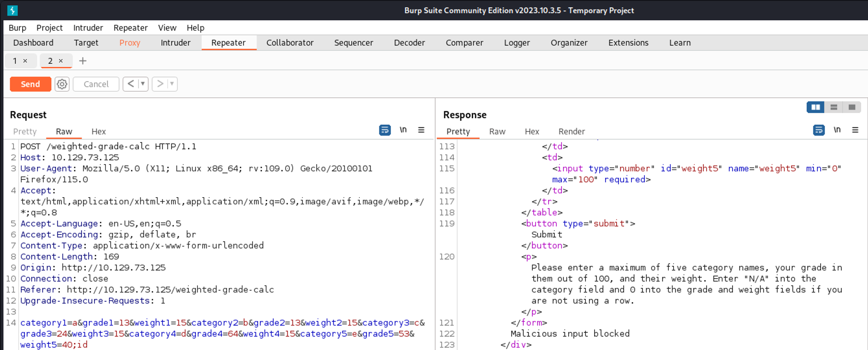Screen dimensions: 868x350
Task: Close Repeater tab 1
Action: (25, 61)
